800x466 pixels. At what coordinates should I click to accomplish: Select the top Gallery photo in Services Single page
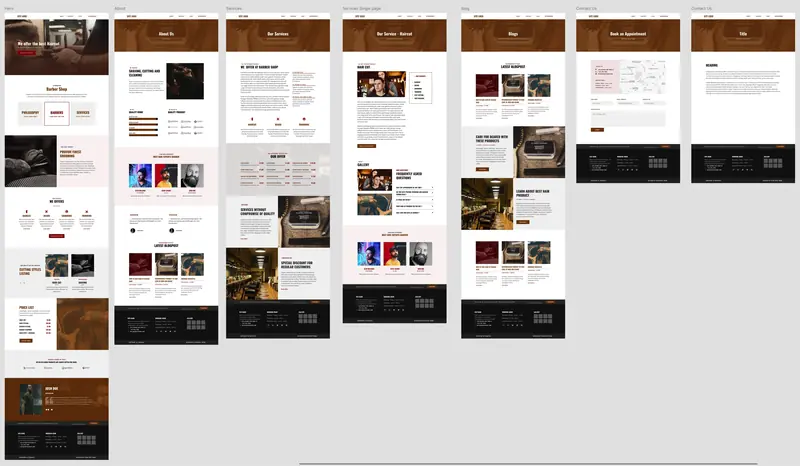click(x=374, y=180)
